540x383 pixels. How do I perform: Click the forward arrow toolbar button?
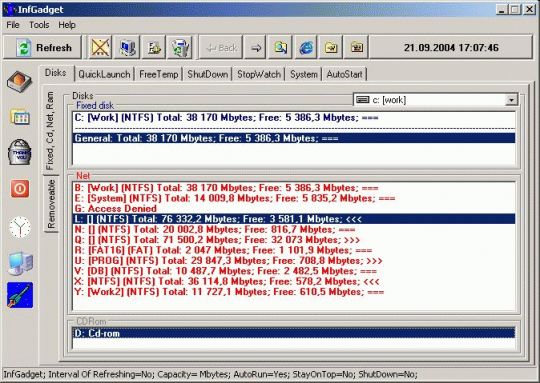coord(255,47)
